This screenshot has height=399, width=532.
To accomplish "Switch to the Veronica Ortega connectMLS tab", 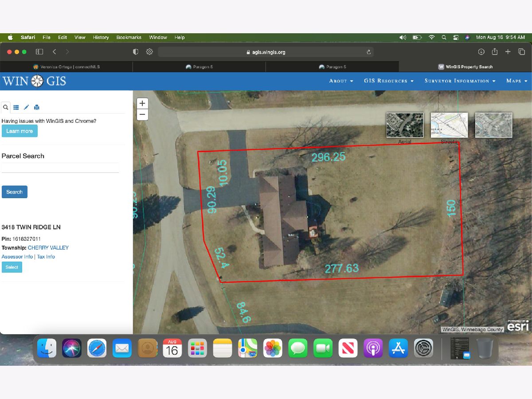I will coord(66,67).
